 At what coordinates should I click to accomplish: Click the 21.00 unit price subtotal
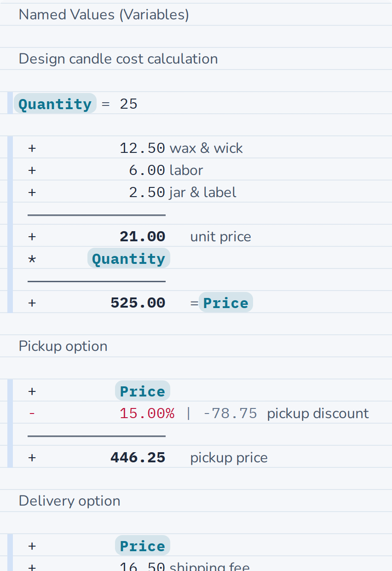click(x=142, y=236)
